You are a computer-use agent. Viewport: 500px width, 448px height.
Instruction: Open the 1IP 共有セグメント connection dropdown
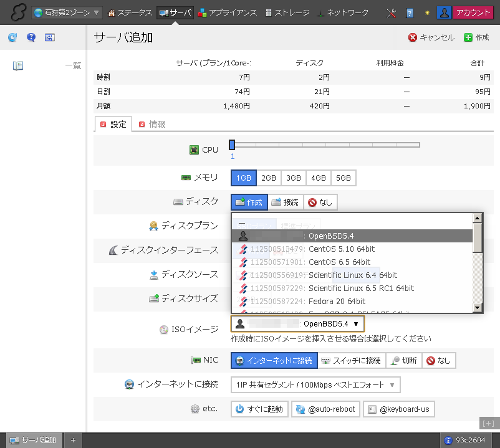pos(315,384)
